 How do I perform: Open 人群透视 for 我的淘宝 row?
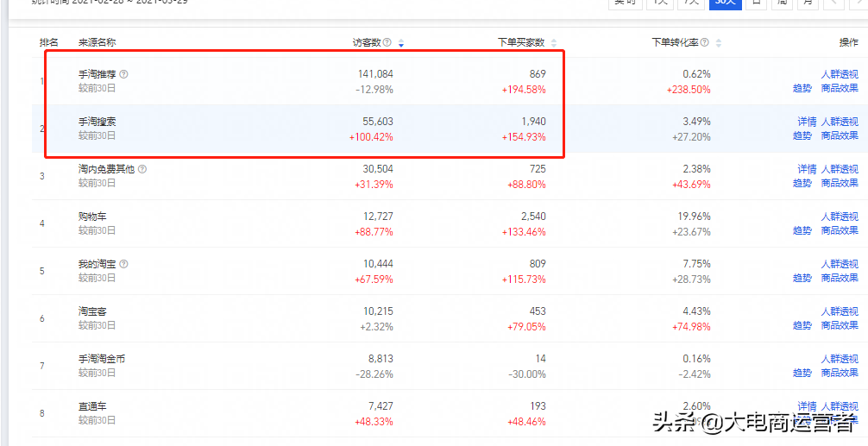[840, 265]
